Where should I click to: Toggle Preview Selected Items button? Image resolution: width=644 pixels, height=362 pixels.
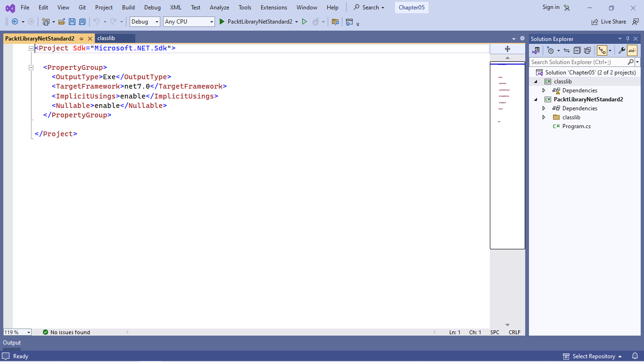632,50
